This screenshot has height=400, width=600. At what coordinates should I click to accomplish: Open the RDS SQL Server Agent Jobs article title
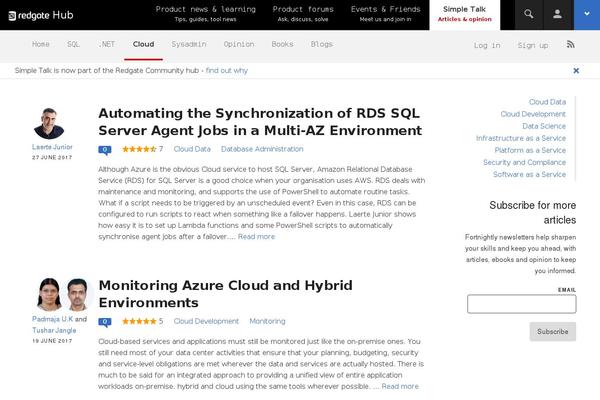260,122
